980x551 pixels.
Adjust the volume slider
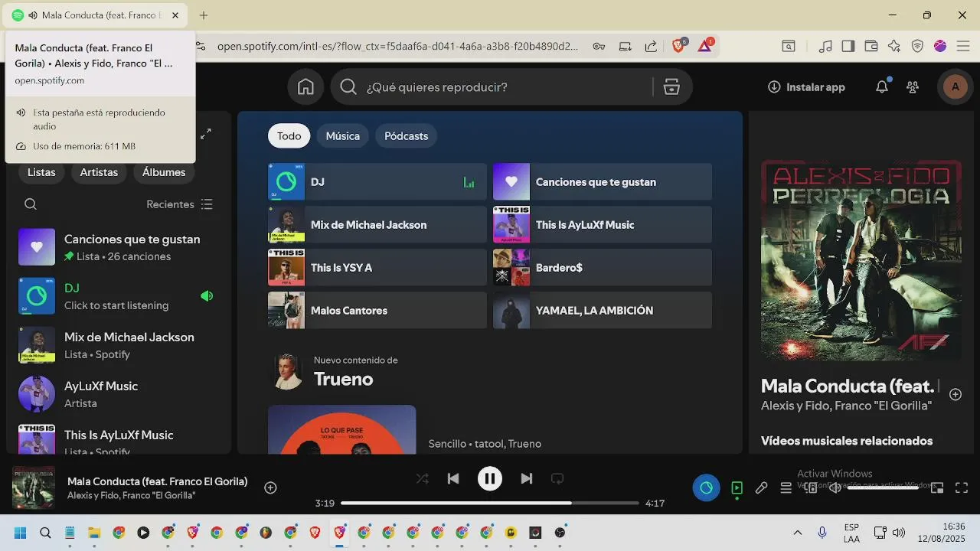pos(883,487)
